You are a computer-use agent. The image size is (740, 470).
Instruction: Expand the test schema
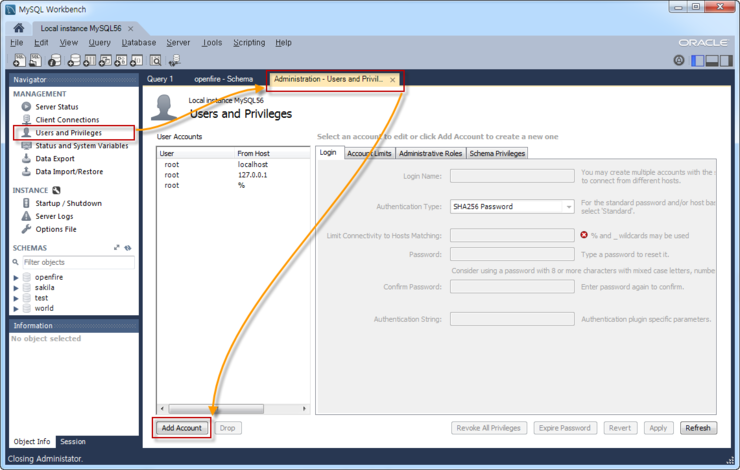tap(16, 298)
